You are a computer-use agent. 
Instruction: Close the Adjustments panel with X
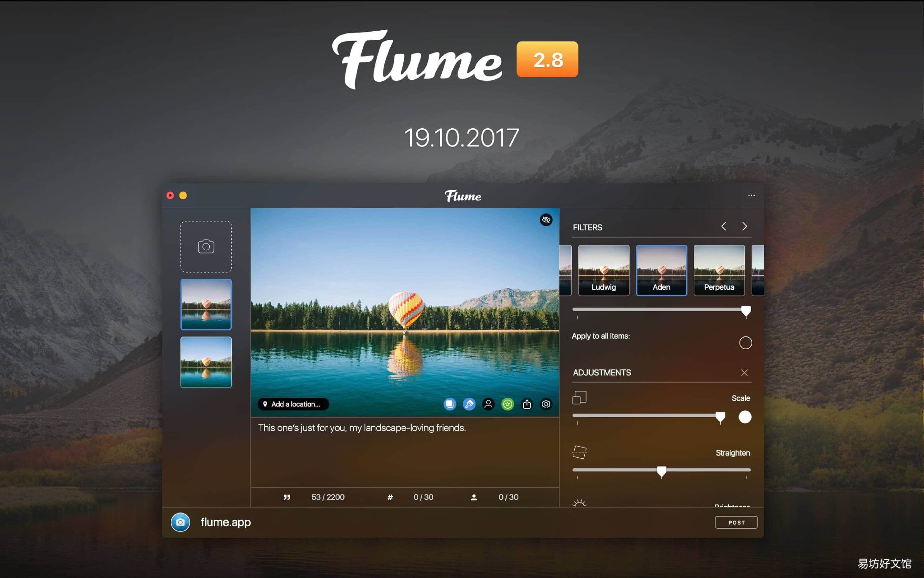click(744, 373)
